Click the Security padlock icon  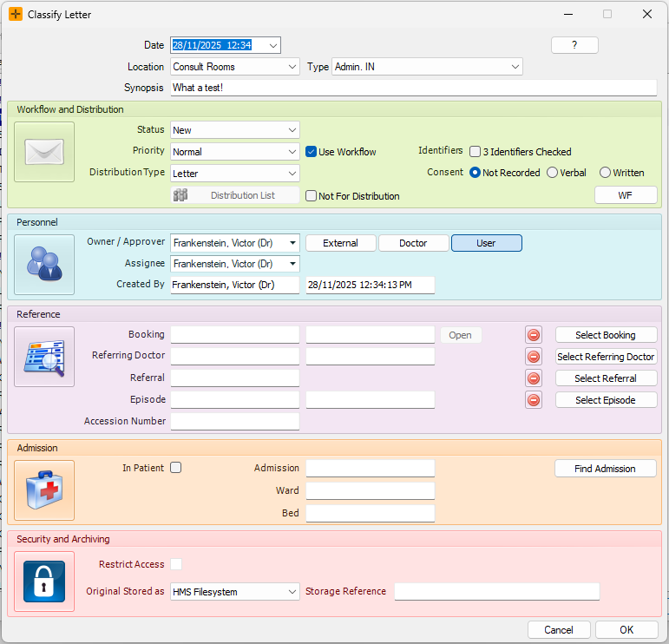click(x=44, y=582)
